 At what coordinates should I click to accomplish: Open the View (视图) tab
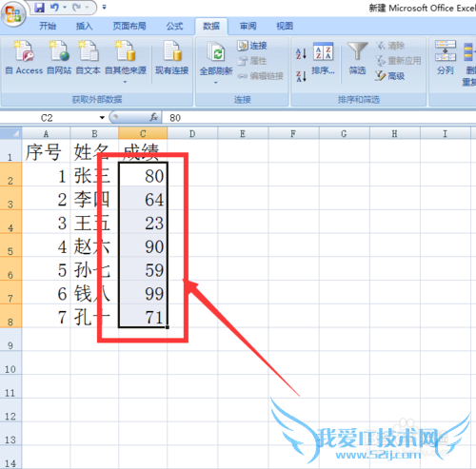(x=285, y=26)
